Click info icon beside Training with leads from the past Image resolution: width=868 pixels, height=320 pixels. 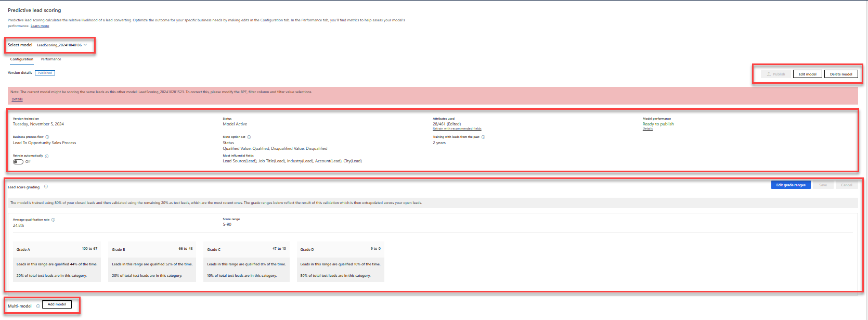coord(483,137)
